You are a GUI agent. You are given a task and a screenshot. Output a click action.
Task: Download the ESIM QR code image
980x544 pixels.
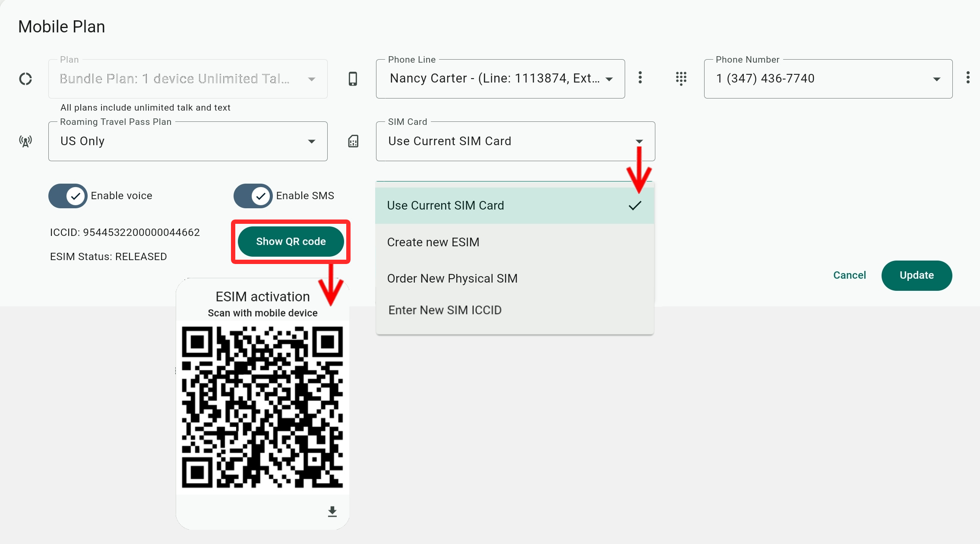(332, 512)
